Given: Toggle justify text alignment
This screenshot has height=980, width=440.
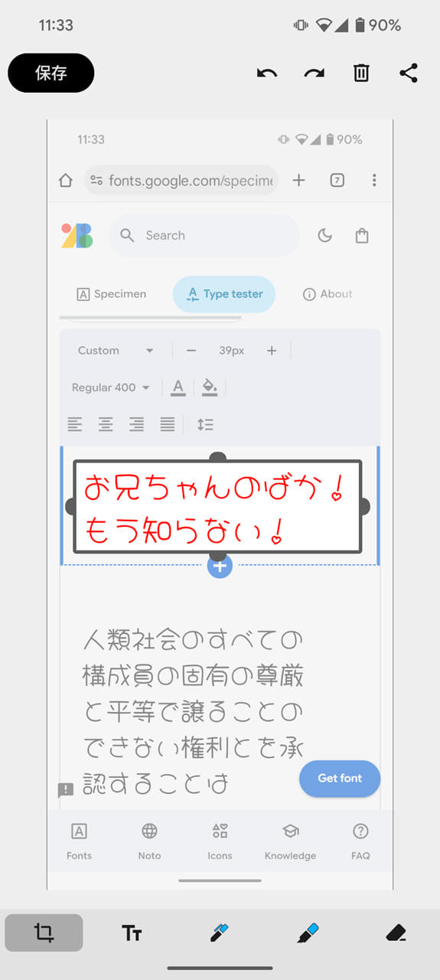Looking at the screenshot, I should pyautogui.click(x=168, y=424).
